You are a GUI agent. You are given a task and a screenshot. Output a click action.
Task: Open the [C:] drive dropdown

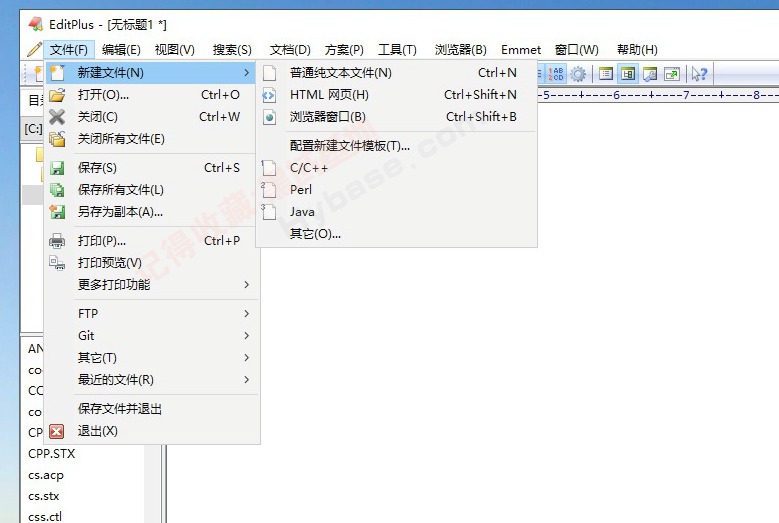33,129
